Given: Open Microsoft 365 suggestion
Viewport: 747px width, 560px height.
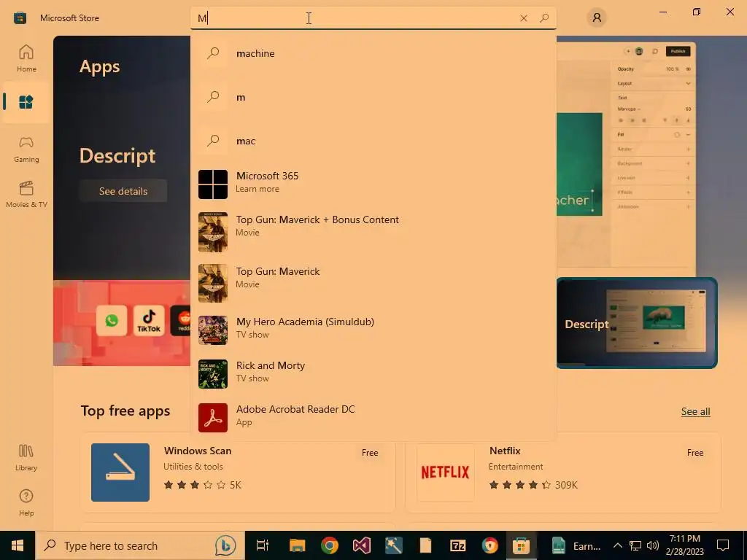Looking at the screenshot, I should [373, 184].
